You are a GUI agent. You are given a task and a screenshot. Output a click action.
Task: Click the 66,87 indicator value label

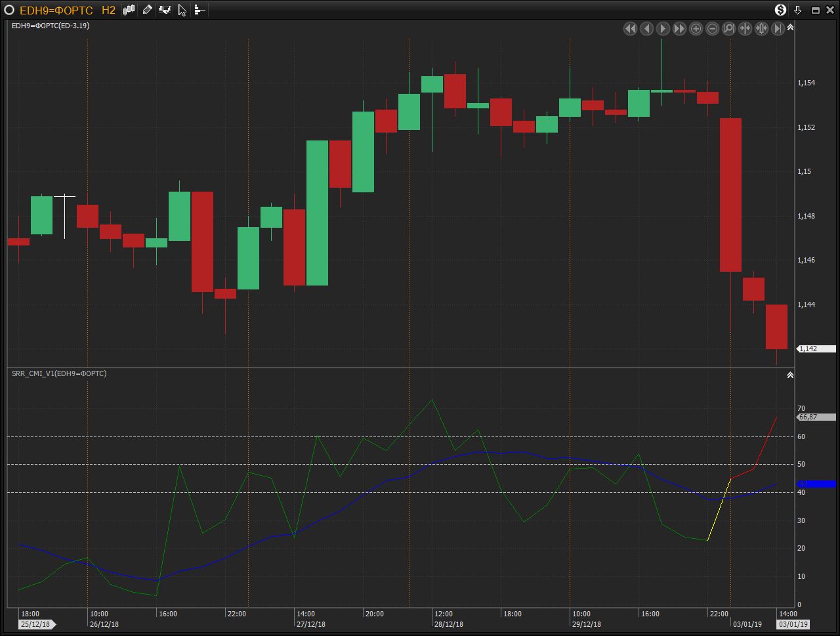(816, 417)
